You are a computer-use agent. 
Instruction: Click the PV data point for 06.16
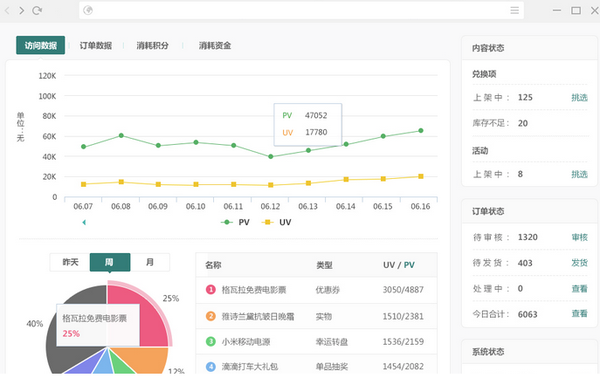pos(421,131)
